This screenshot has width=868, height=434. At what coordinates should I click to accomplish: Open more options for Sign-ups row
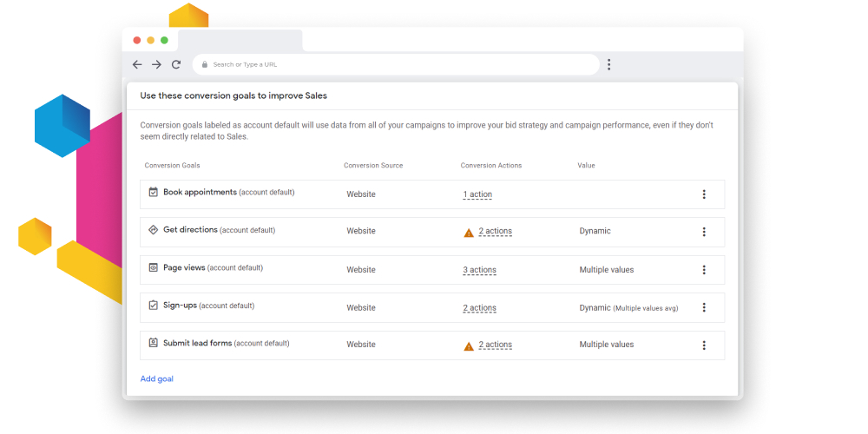tap(704, 307)
